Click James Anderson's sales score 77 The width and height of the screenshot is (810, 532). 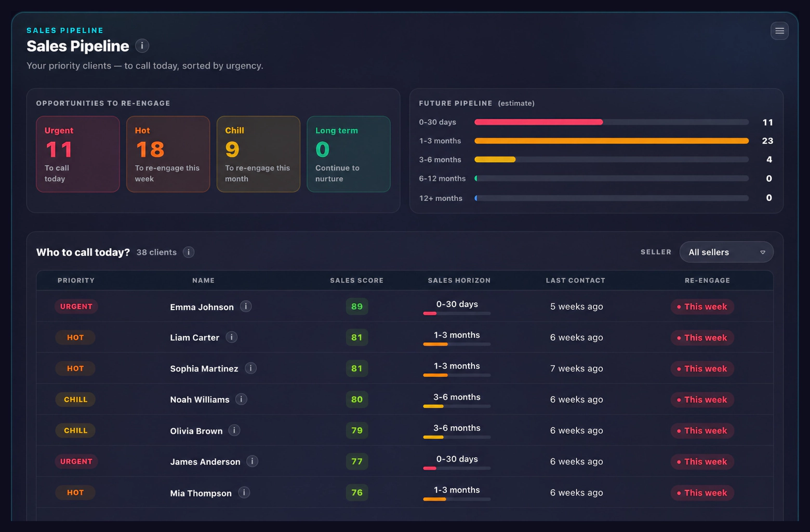point(357,461)
